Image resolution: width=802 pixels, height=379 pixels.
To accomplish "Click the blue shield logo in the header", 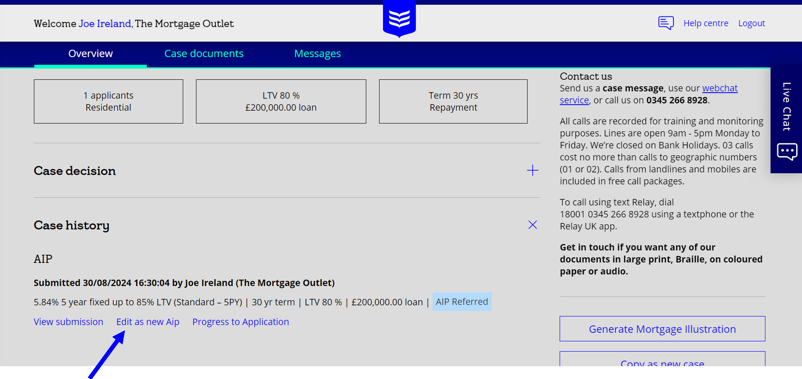I will click(399, 19).
